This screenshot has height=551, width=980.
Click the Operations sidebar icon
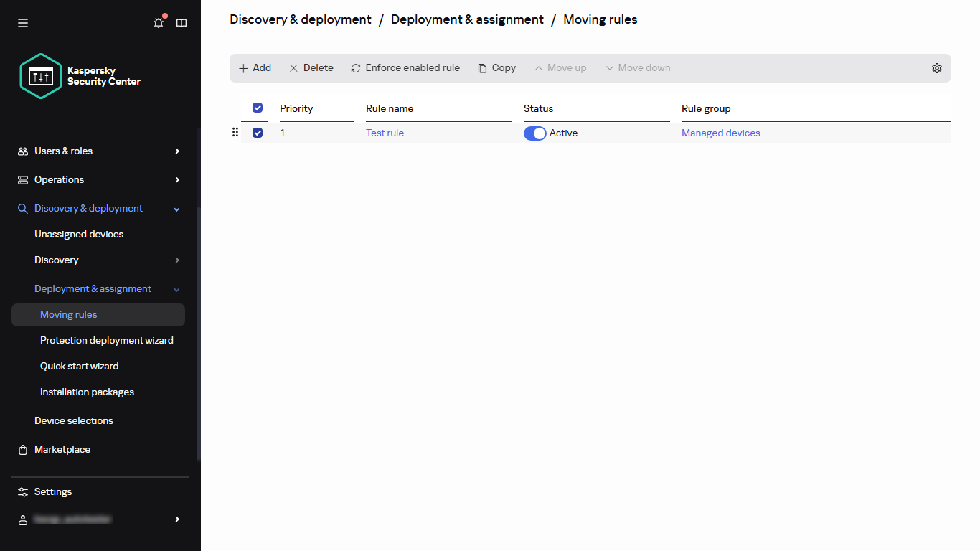coord(22,179)
